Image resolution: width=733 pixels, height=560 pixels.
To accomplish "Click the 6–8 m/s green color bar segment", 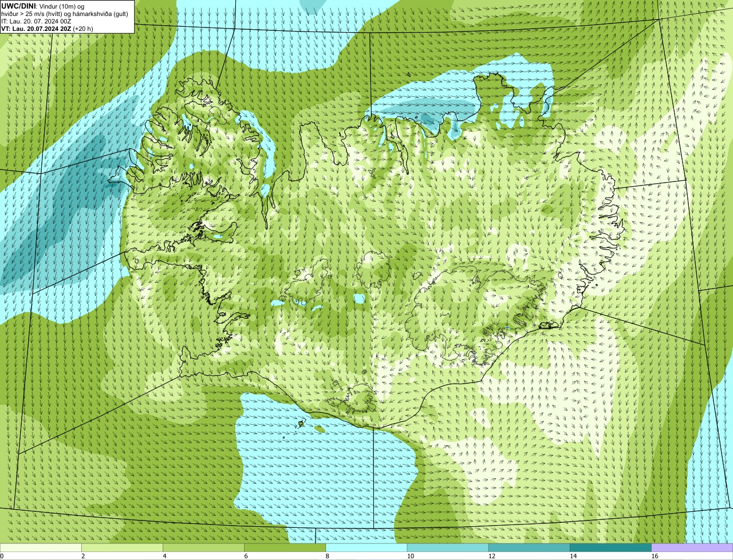I will pos(285,547).
